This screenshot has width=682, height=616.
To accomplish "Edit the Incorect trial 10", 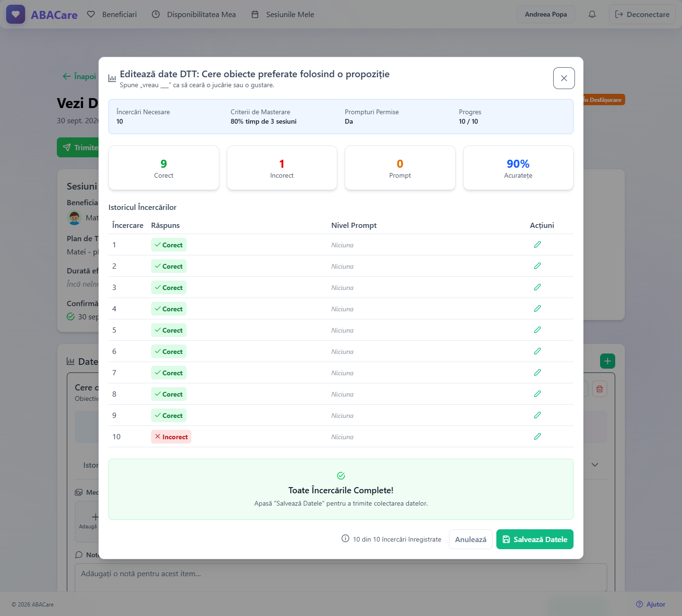I will coord(537,436).
